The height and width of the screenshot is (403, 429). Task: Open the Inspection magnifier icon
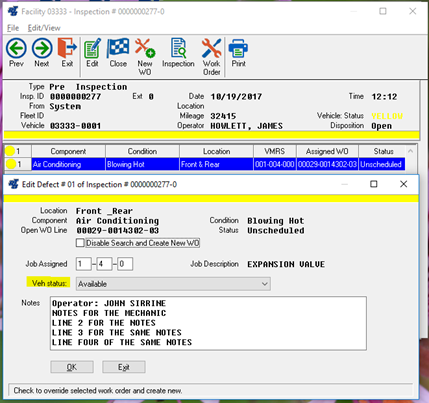[x=178, y=52]
